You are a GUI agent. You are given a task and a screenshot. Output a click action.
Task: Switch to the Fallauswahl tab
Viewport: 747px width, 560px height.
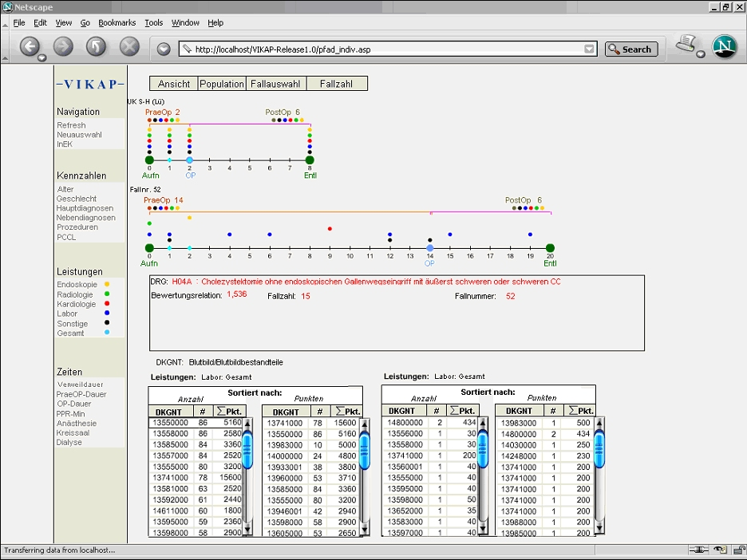[275, 84]
